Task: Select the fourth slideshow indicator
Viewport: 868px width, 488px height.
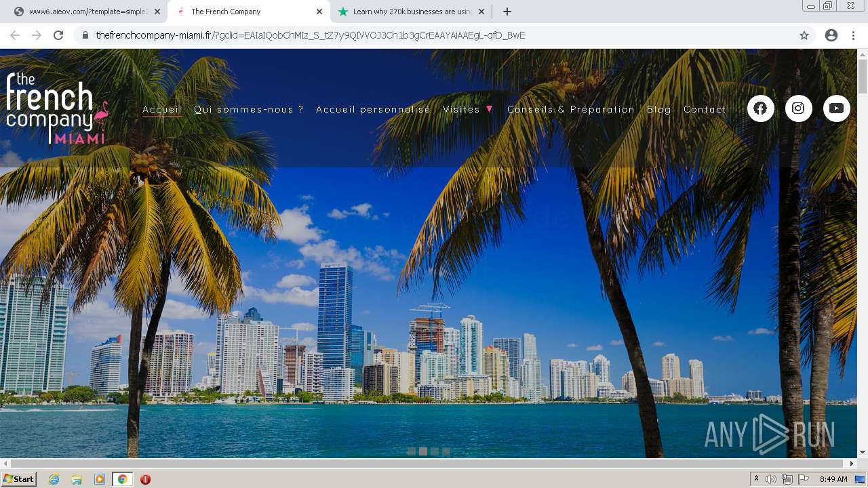Action: click(x=446, y=451)
